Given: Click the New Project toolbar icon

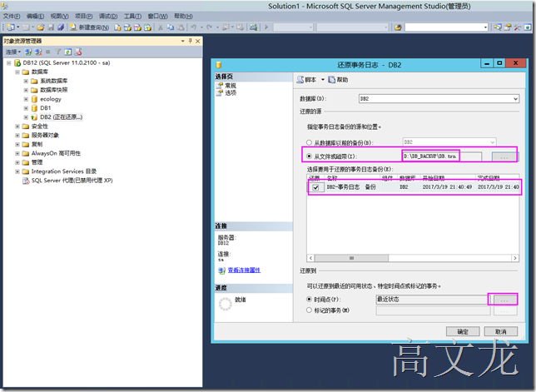Looking at the screenshot, I should click(11, 27).
